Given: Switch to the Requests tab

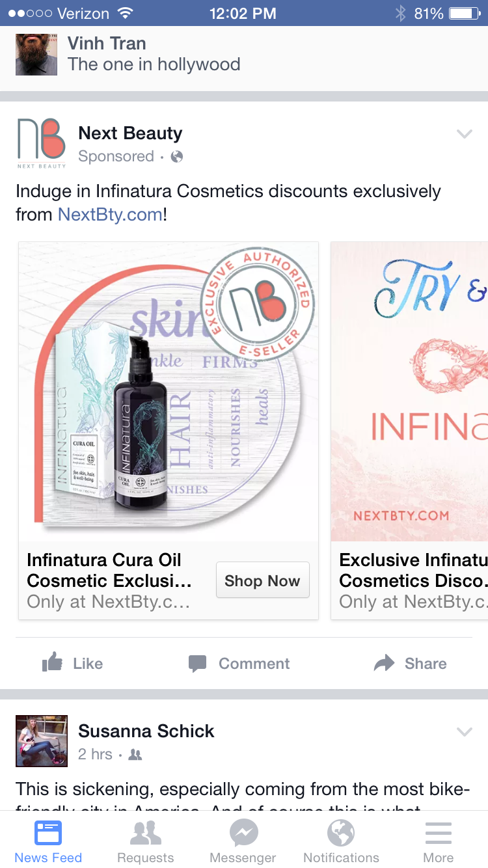Looking at the screenshot, I should pos(146,841).
